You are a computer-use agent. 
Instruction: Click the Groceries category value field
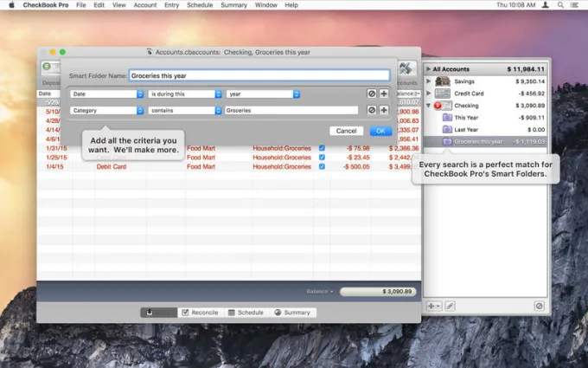coord(291,111)
